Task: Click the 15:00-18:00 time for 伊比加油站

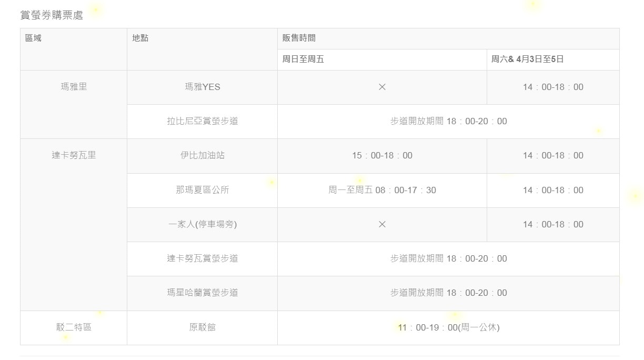Action: coord(382,155)
